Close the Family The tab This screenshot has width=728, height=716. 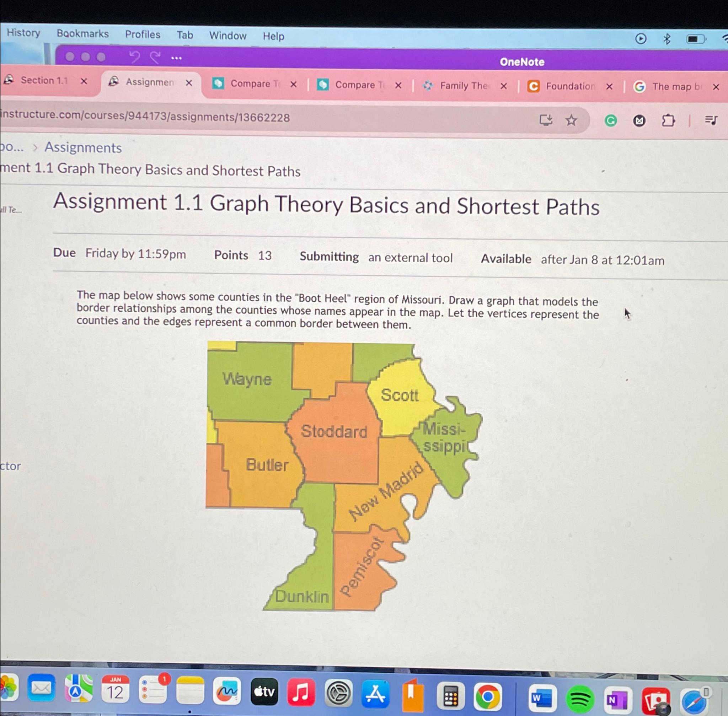[504, 86]
